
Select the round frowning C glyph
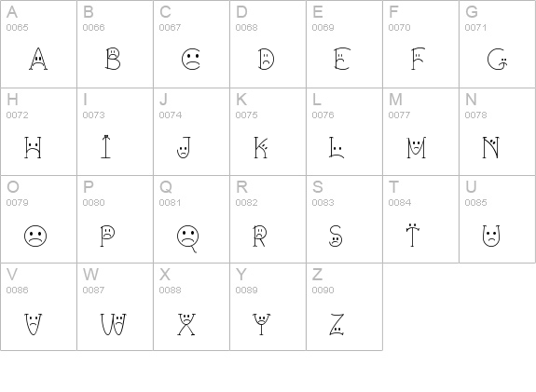[x=191, y=60]
